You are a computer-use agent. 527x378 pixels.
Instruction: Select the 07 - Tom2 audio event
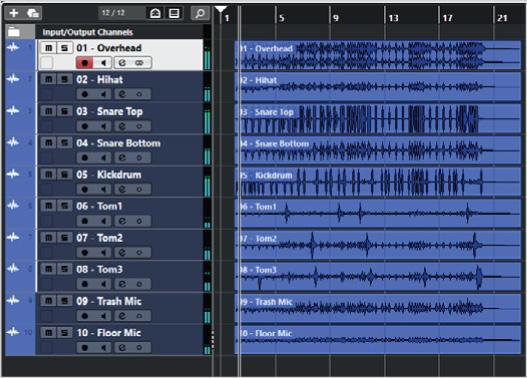[378, 245]
